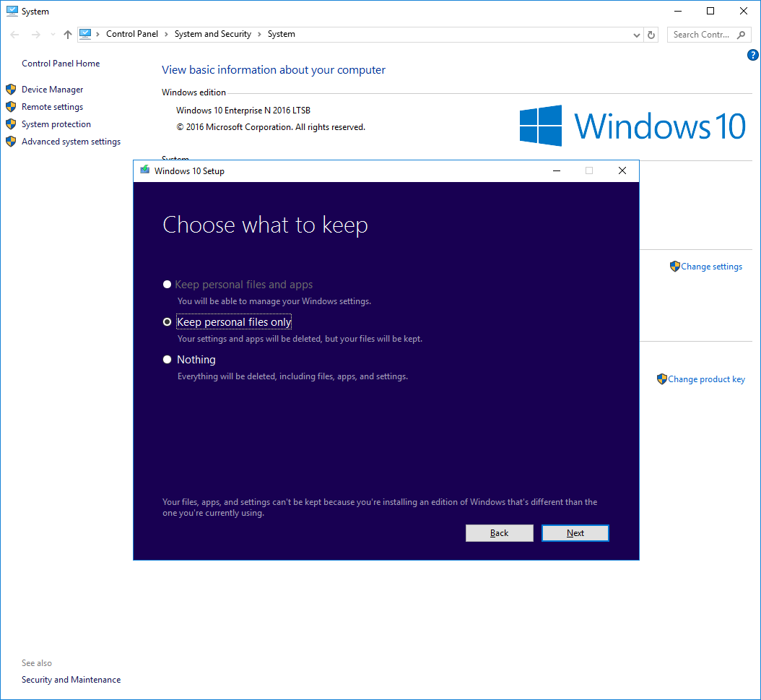761x700 pixels.
Task: Click the shield icon beside Remote settings
Action: point(11,107)
